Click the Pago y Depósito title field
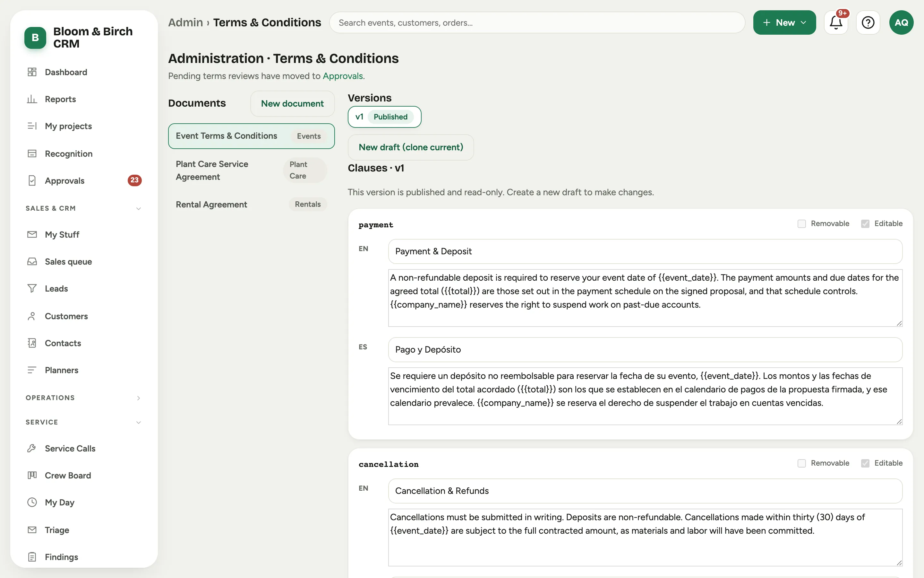924x578 pixels. [645, 349]
